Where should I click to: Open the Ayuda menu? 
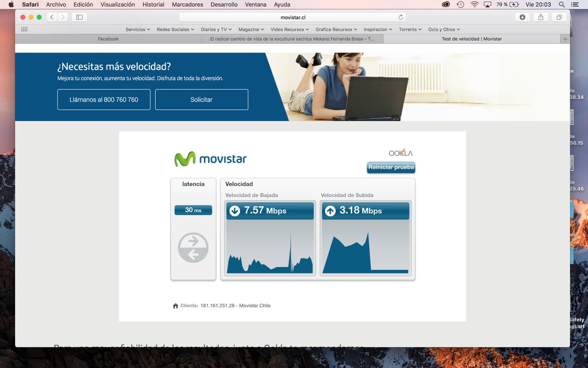point(282,4)
